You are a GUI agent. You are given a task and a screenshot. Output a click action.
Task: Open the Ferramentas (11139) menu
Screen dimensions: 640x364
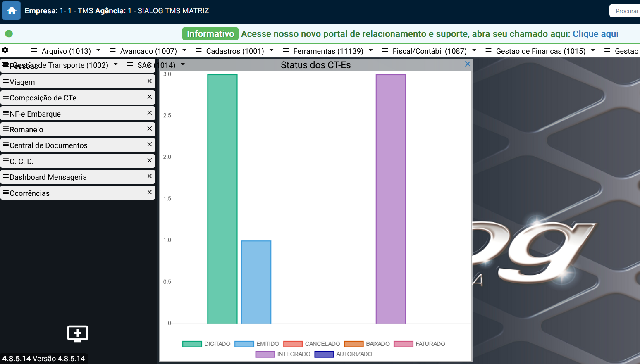click(x=328, y=51)
